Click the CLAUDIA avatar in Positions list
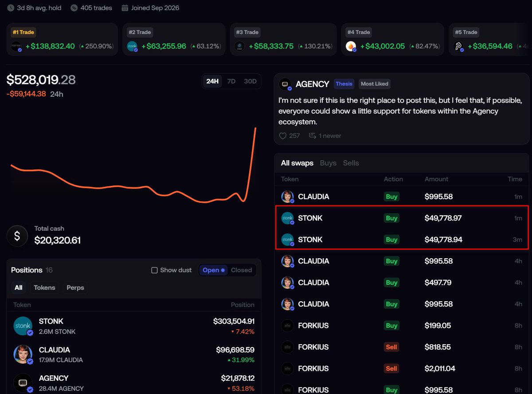The width and height of the screenshot is (532, 394). pos(23,355)
